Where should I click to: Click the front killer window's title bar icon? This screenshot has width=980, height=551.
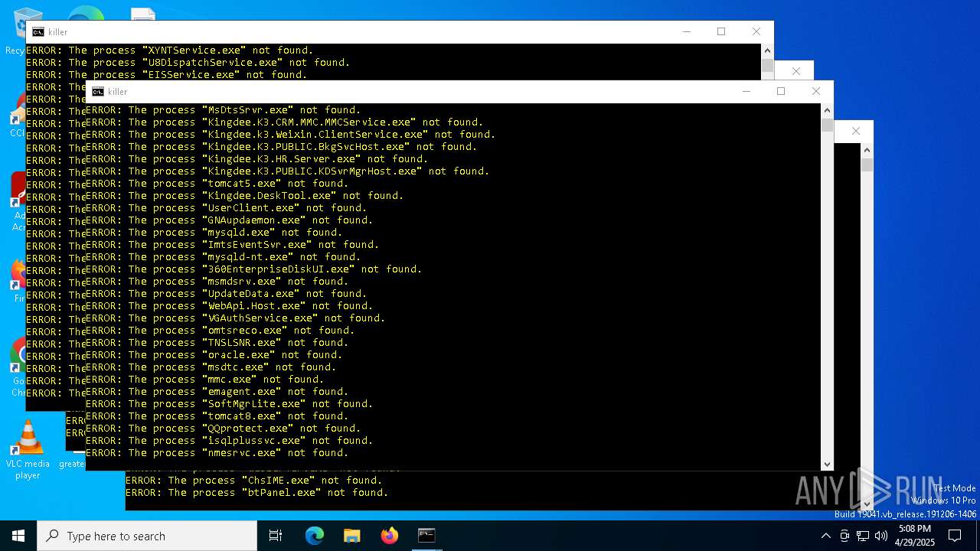(98, 92)
